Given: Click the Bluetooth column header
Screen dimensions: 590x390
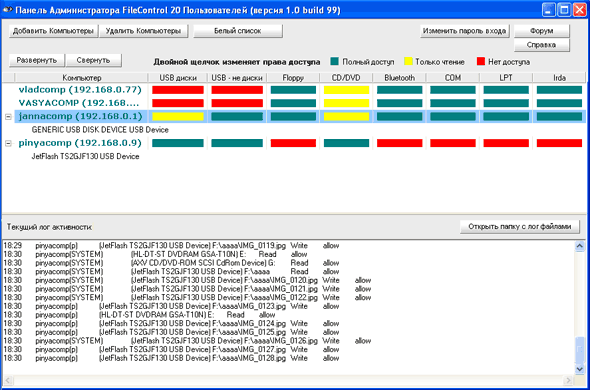Looking at the screenshot, I should pyautogui.click(x=400, y=78).
